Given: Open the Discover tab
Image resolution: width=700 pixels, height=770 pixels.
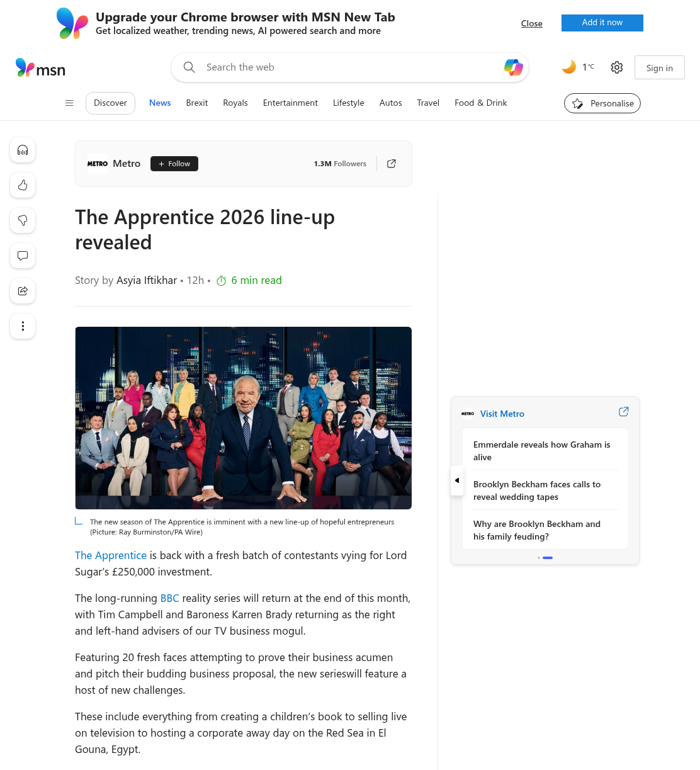Looking at the screenshot, I should point(110,103).
